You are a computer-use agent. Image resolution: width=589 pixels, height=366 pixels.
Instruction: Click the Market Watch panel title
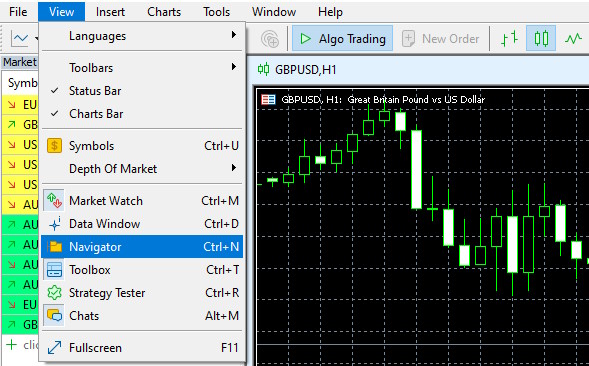tap(20, 62)
